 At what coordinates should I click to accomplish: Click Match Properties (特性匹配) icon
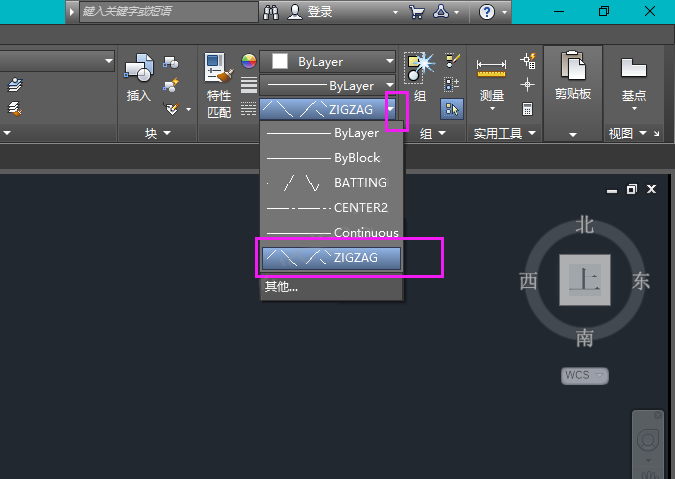[219, 68]
